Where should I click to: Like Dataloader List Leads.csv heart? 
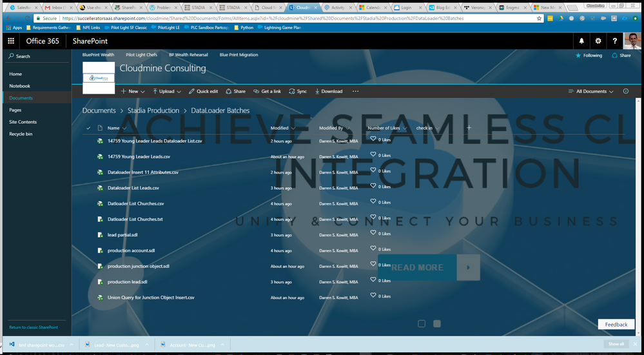click(373, 186)
